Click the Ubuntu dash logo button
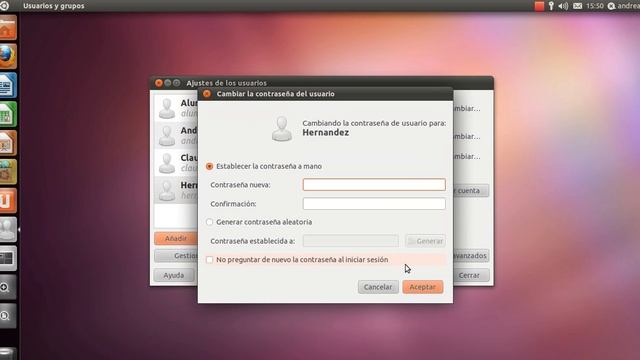Viewport: 640px width, 360px height. 4,6
